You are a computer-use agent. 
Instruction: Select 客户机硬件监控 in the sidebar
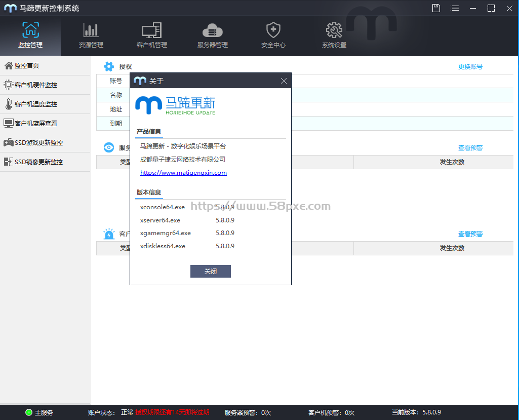pos(45,85)
